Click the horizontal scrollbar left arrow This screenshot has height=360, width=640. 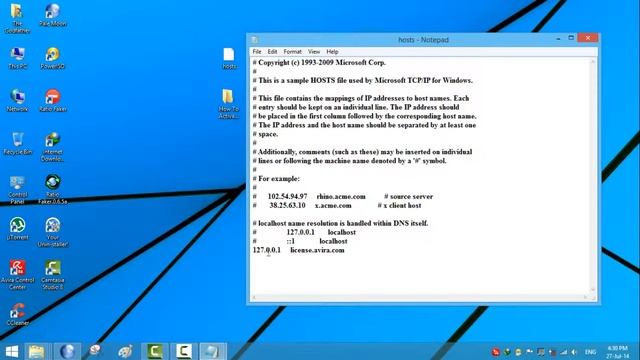coord(254,297)
